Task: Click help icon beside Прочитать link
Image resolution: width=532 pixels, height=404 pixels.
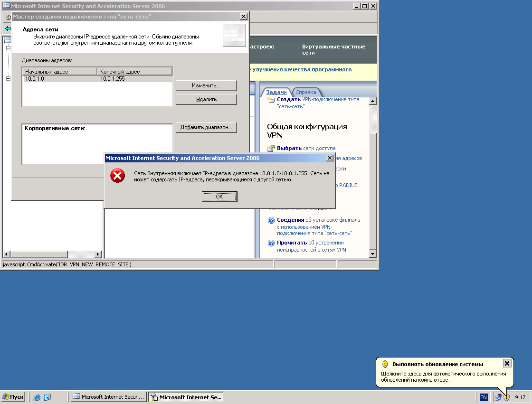Action: [x=271, y=243]
